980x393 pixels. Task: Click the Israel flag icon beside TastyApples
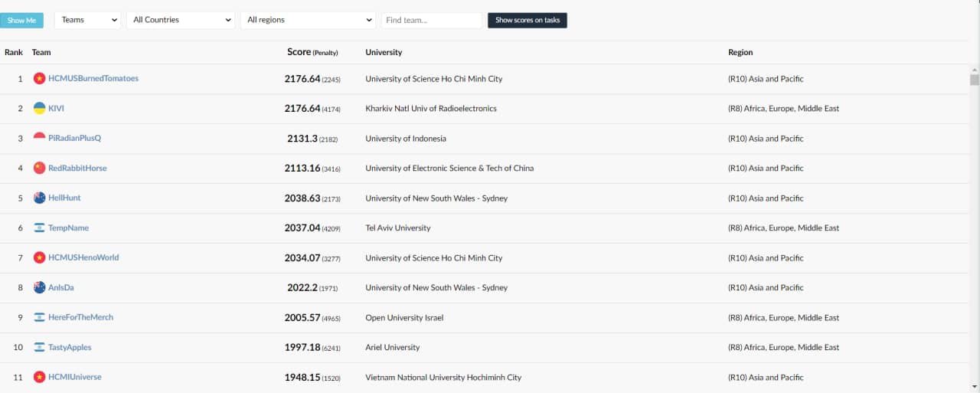(40, 347)
